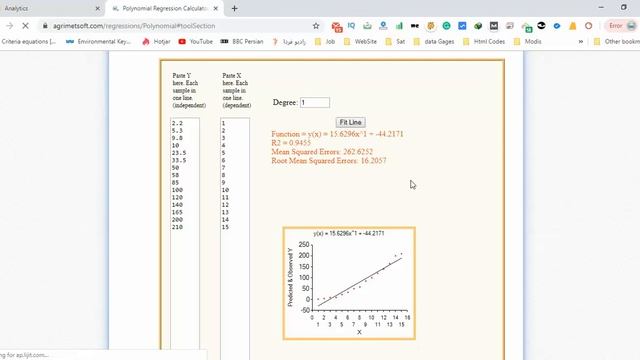Bookmark this page with the star icon
Viewport: 640px width, 360px height.
tap(316, 26)
